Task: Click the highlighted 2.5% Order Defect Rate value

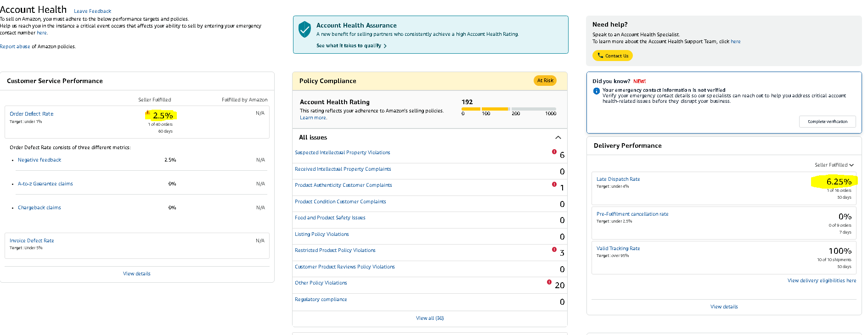Action: pos(163,115)
